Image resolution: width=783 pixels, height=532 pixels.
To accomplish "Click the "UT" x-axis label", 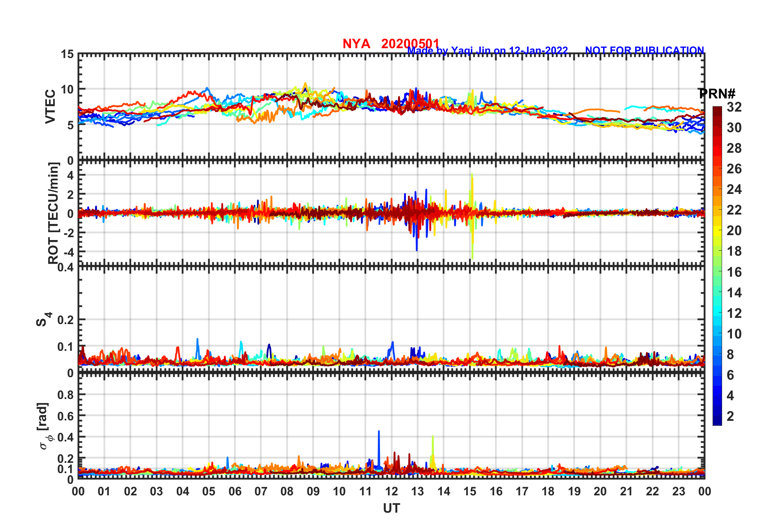I will [391, 509].
